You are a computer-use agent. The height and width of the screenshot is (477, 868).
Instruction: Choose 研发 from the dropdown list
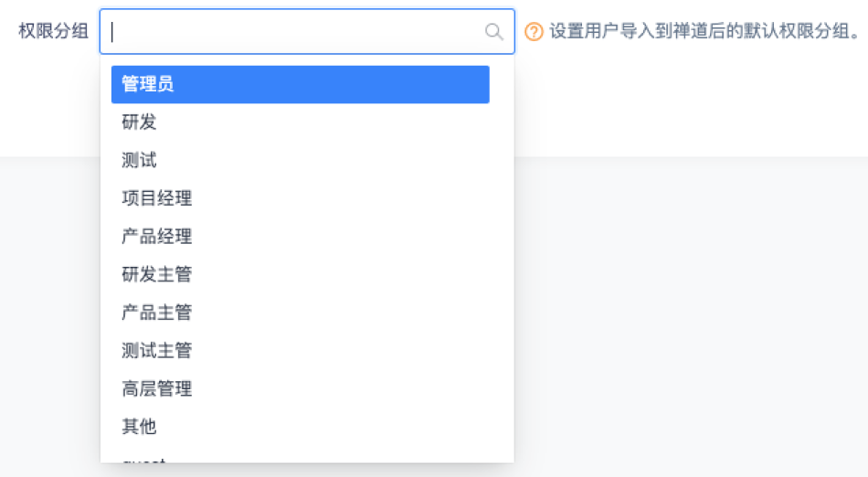139,122
